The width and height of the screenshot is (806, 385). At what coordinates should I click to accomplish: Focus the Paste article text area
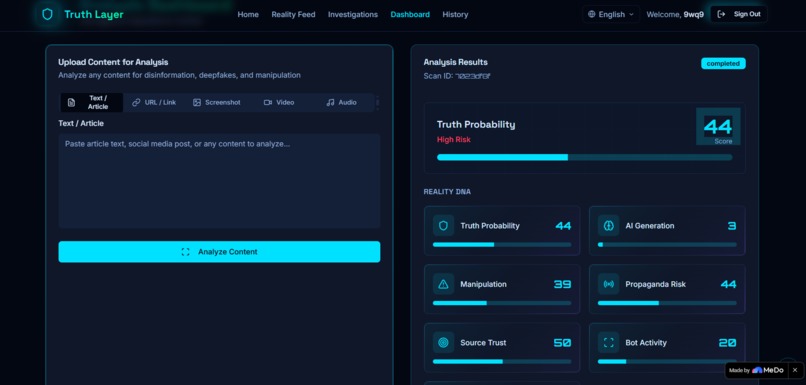pyautogui.click(x=219, y=180)
